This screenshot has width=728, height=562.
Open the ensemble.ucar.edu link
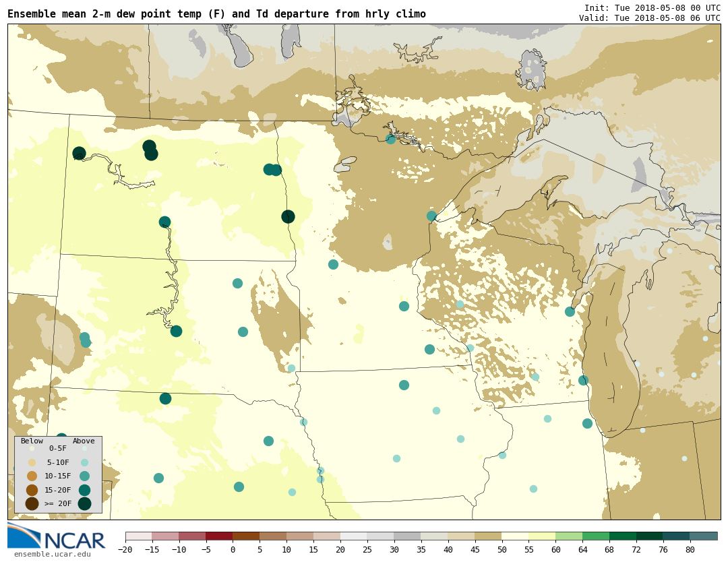52,555
